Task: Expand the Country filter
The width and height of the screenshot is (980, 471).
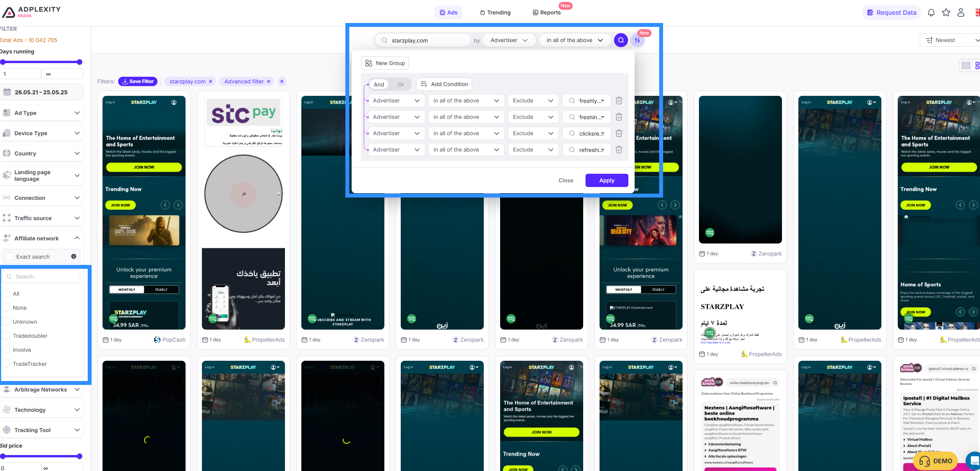Action: click(x=42, y=153)
